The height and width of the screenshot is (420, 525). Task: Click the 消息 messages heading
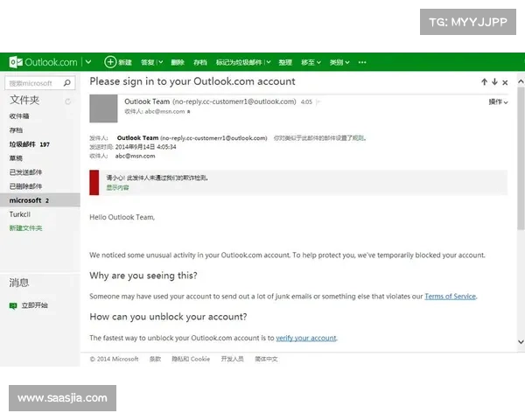coord(19,283)
